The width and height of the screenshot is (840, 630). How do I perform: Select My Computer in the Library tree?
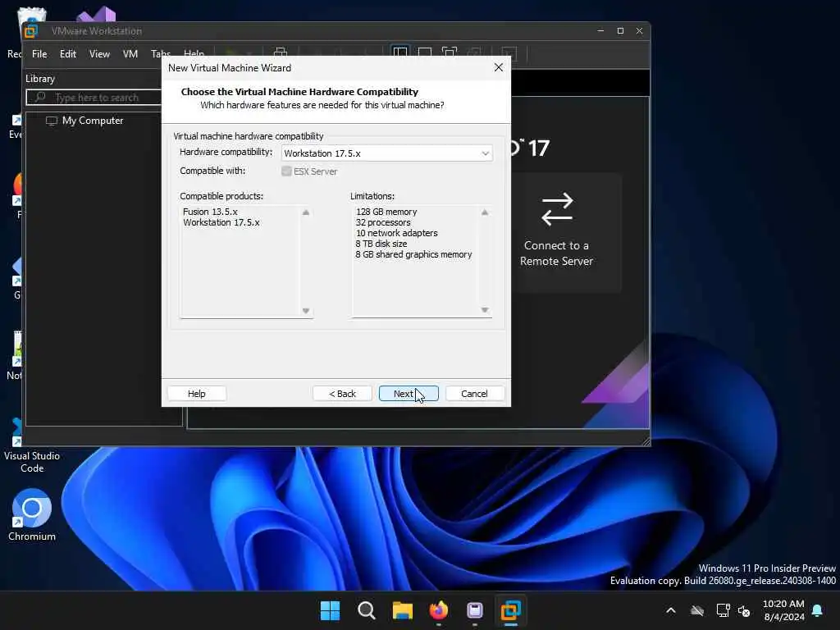92,121
